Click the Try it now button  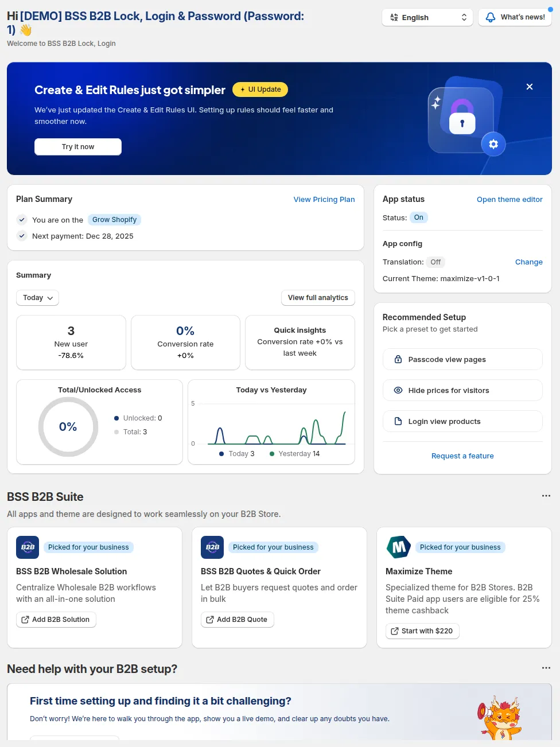coord(78,147)
